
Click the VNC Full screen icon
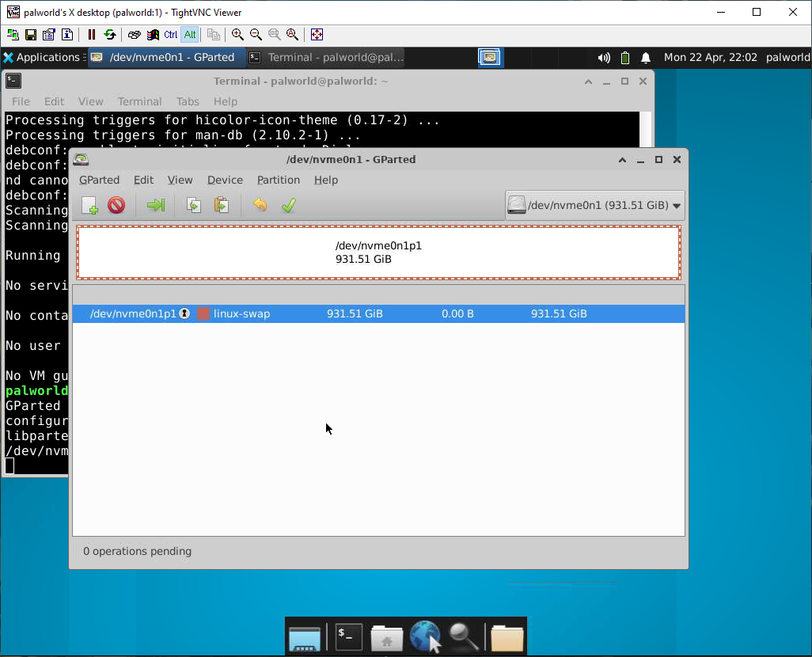click(317, 35)
